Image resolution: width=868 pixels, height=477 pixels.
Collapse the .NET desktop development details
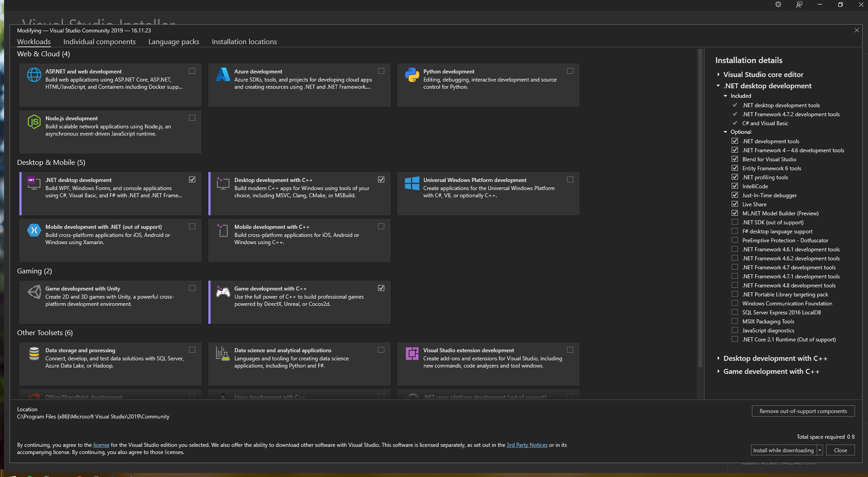pyautogui.click(x=718, y=86)
